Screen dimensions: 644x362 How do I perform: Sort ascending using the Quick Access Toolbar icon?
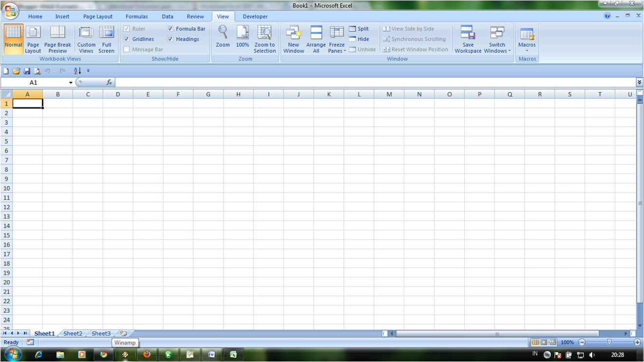[x=76, y=71]
